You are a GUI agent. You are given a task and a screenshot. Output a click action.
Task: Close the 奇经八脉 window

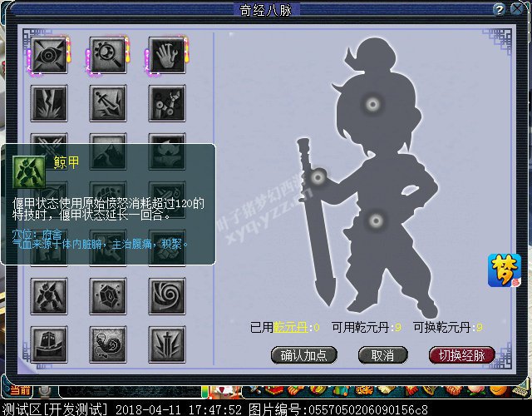click(x=517, y=8)
